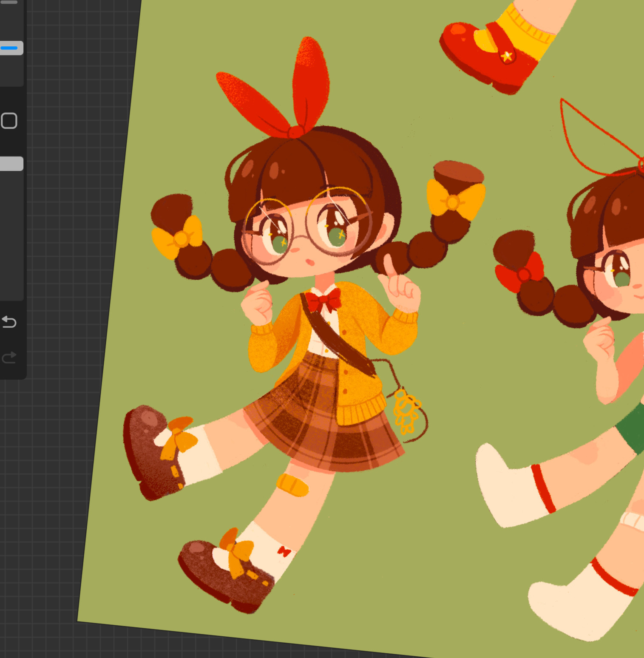Tap the undo arrow in sidebar

9,322
